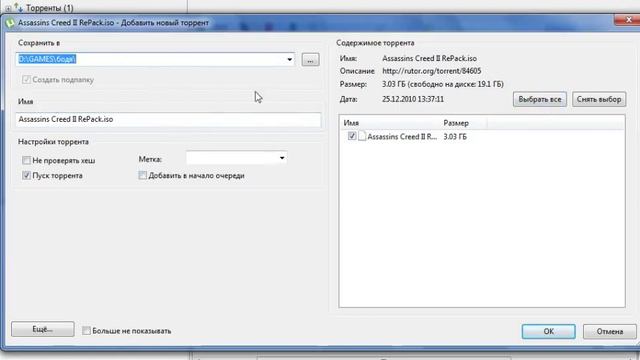Click the file icon next to Assassins Creed II R...
Image resolution: width=640 pixels, height=360 pixels.
click(x=362, y=136)
